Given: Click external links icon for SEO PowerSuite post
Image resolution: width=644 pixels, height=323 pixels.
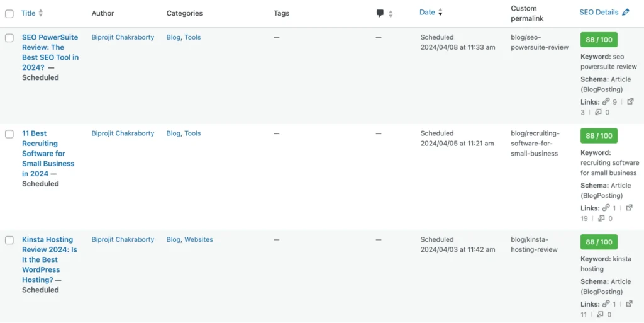Looking at the screenshot, I should point(630,102).
